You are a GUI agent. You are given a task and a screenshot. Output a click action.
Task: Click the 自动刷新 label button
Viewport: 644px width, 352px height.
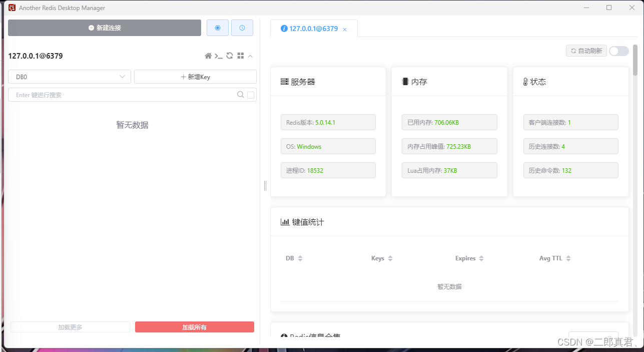point(586,51)
